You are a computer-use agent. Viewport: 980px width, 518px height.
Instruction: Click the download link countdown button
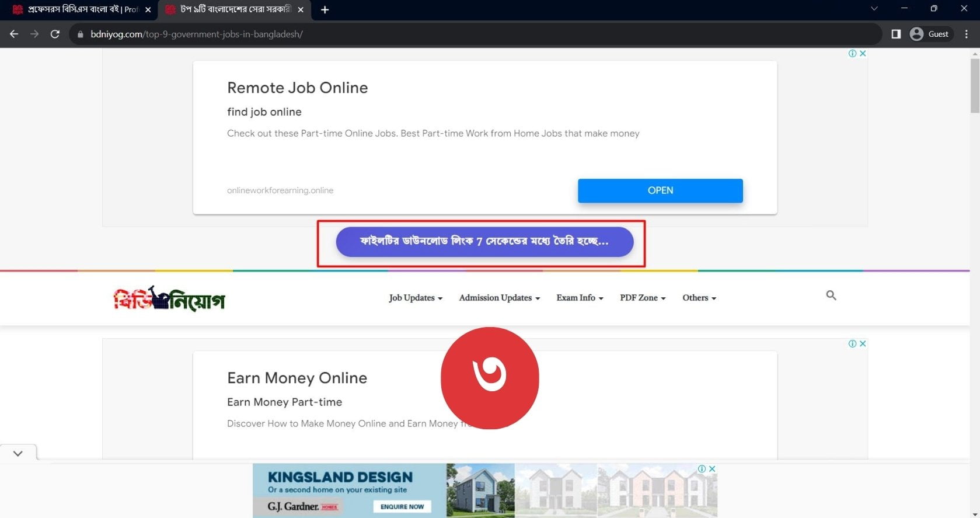click(484, 242)
